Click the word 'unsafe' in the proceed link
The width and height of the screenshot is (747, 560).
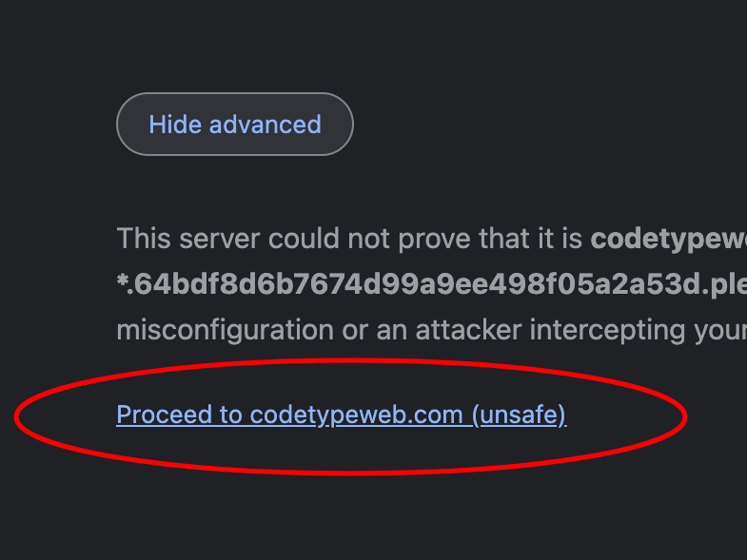(522, 415)
